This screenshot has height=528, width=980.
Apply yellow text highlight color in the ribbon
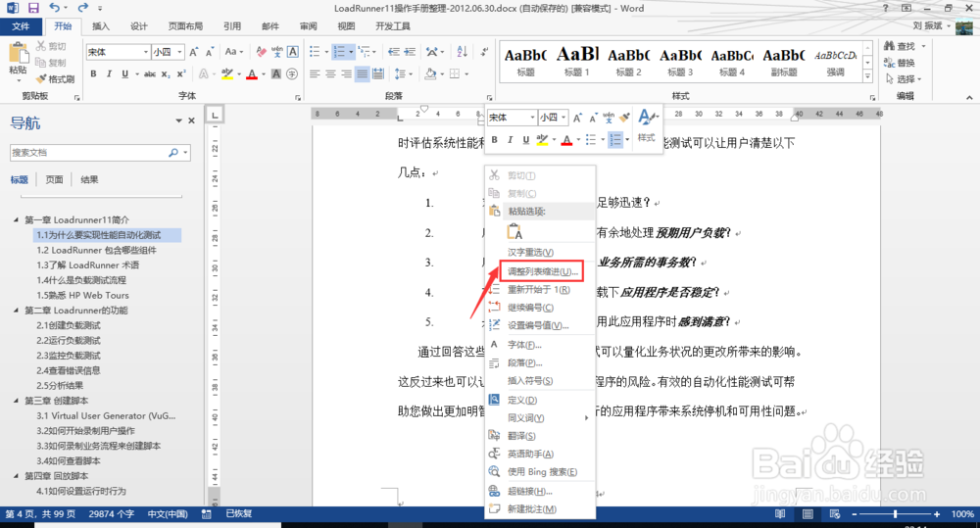click(227, 73)
